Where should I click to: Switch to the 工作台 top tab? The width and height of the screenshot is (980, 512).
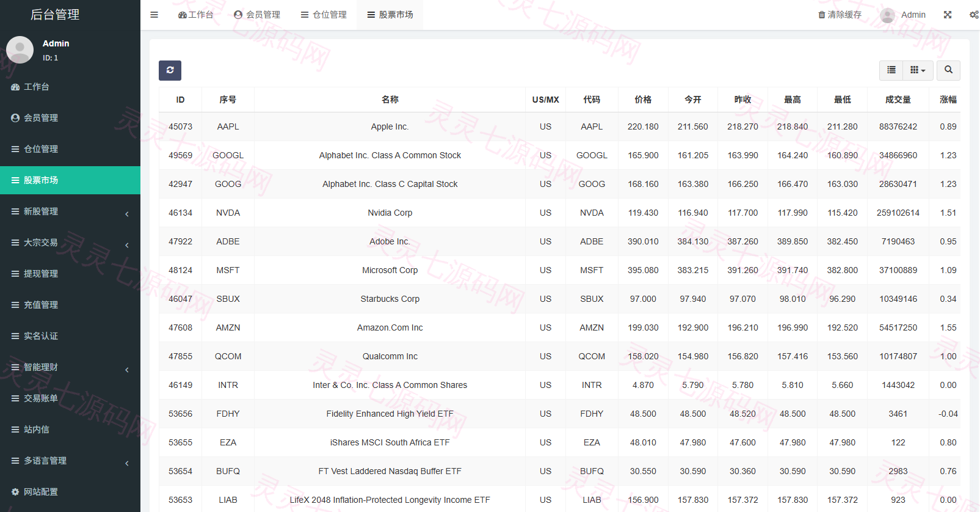(195, 15)
